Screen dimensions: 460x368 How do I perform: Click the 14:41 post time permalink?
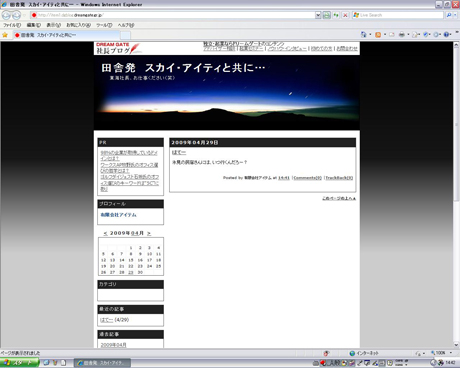[x=284, y=178]
